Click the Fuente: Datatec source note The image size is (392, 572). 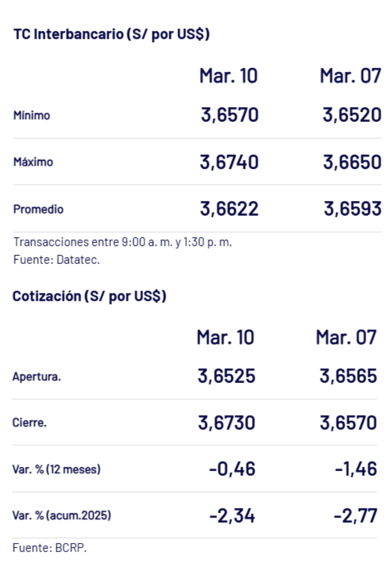point(57,260)
